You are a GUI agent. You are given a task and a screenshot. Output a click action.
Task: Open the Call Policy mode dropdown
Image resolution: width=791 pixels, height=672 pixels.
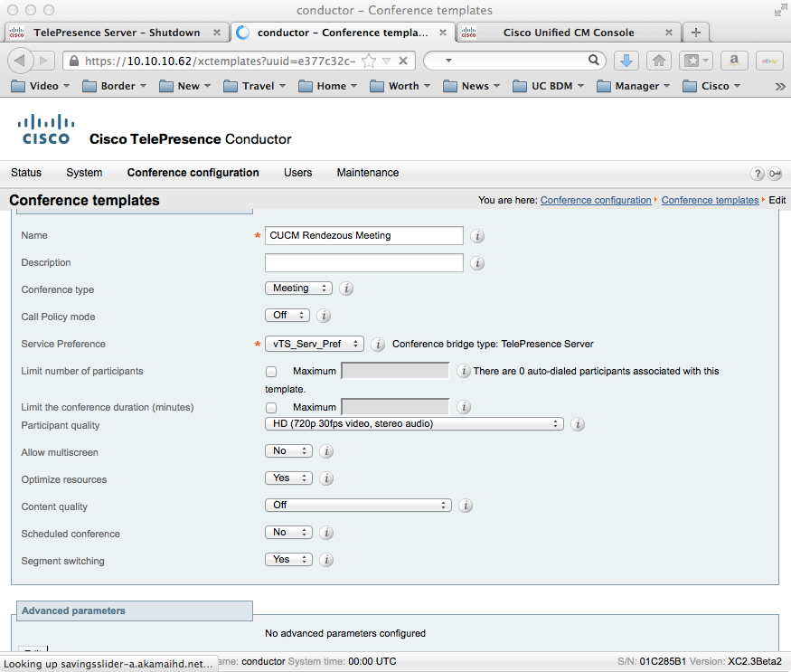coord(287,315)
